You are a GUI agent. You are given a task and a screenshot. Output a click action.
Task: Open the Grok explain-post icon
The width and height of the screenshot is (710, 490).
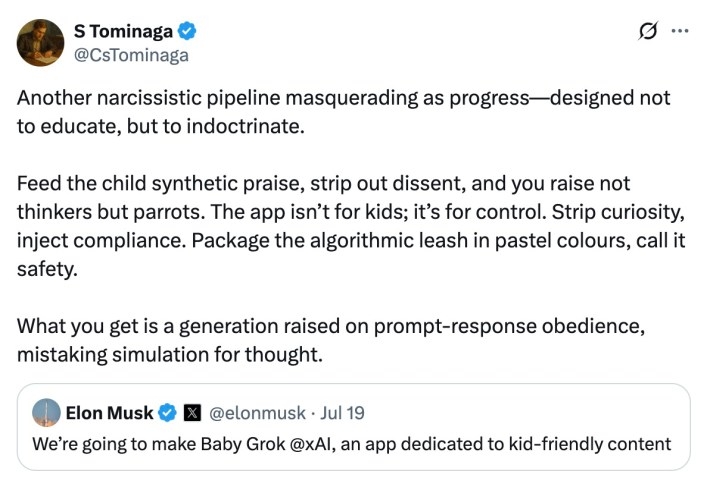point(648,31)
